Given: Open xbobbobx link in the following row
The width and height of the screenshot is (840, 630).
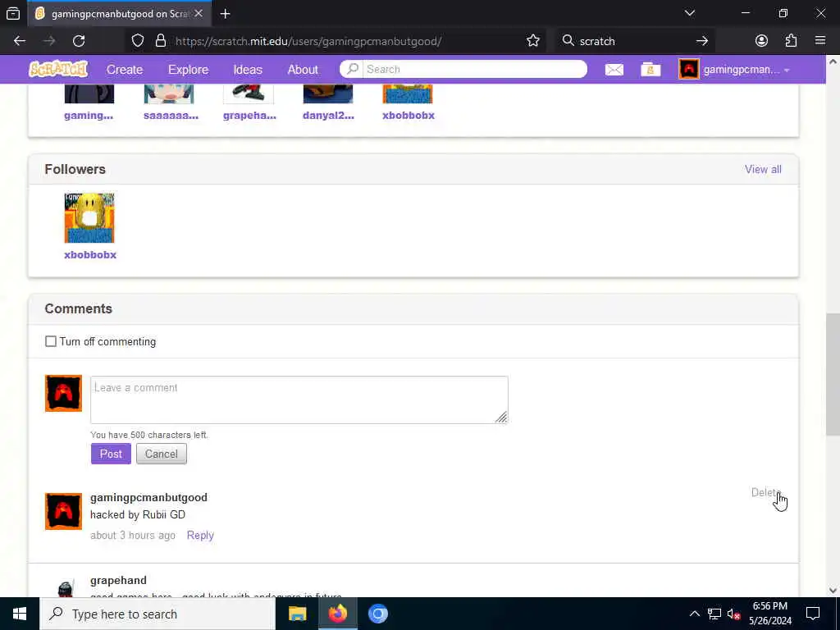Looking at the screenshot, I should [409, 115].
